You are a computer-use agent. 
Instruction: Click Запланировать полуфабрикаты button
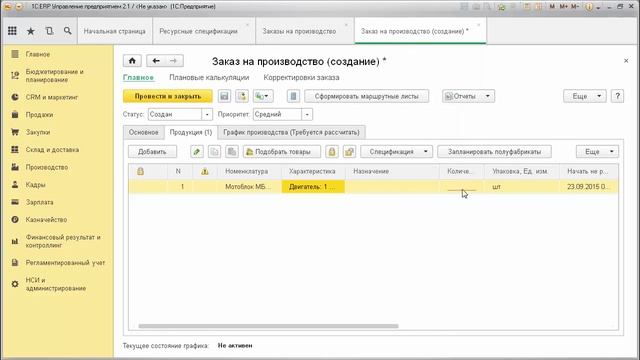494,152
